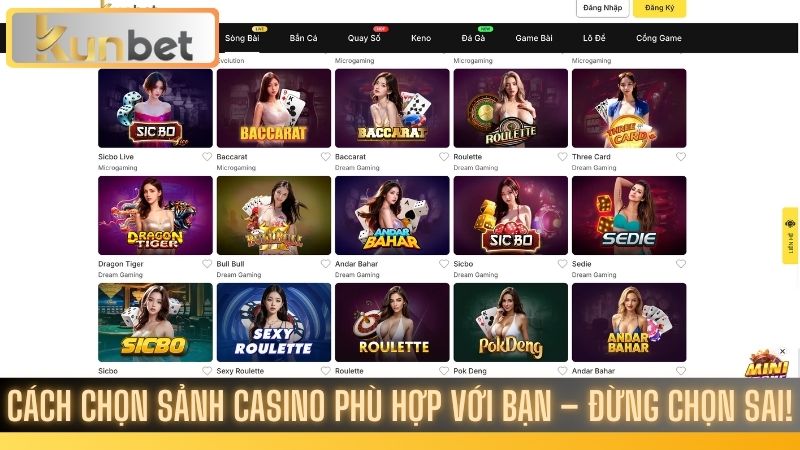Image resolution: width=800 pixels, height=450 pixels.
Task: Close the Mini game floating popup
Action: coord(782,352)
